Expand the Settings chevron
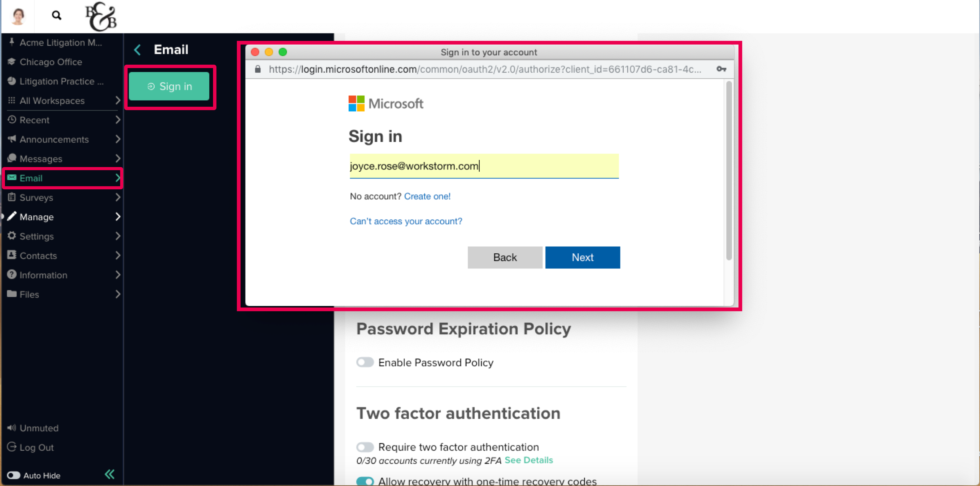The height and width of the screenshot is (486, 980). click(118, 236)
